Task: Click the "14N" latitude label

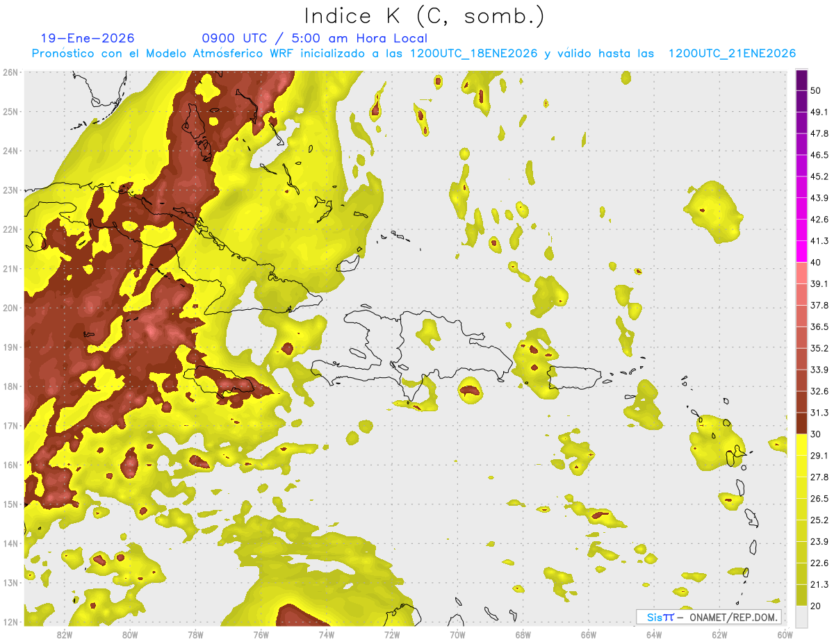Action: [x=11, y=543]
